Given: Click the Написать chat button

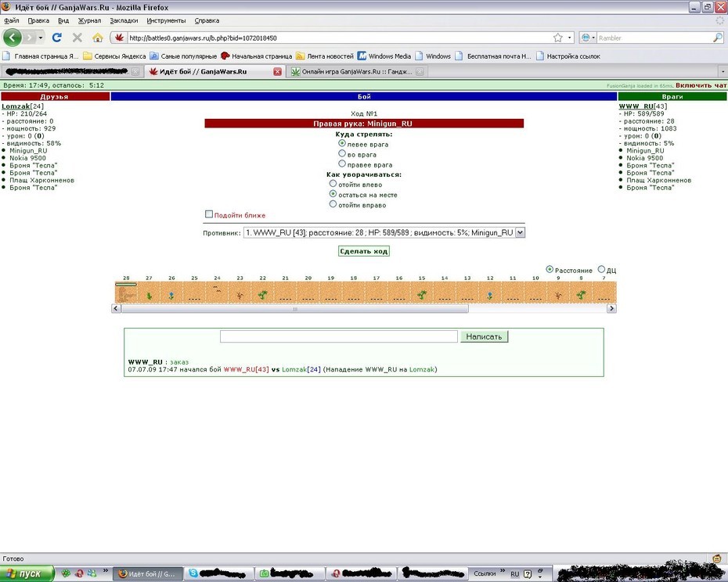Looking at the screenshot, I should pyautogui.click(x=485, y=336).
